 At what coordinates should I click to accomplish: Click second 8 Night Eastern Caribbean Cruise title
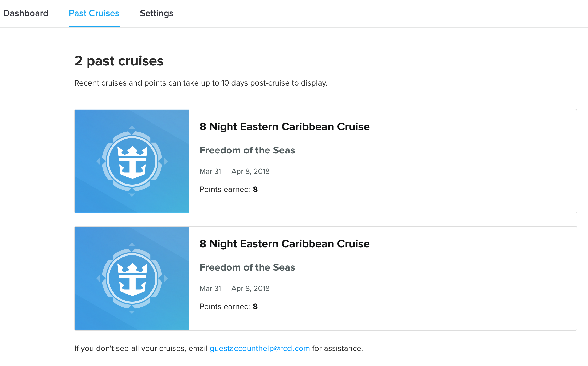(x=285, y=244)
